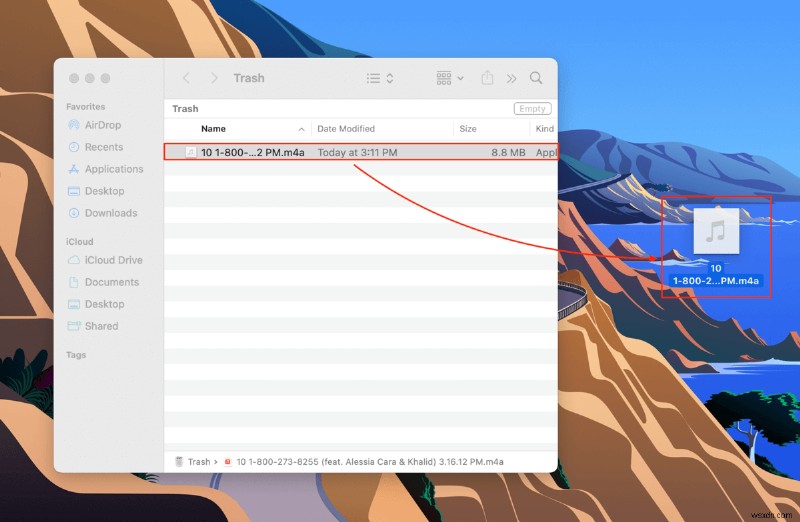Click the 8.8 MB size cell
The height and width of the screenshot is (522, 800).
tap(508, 152)
